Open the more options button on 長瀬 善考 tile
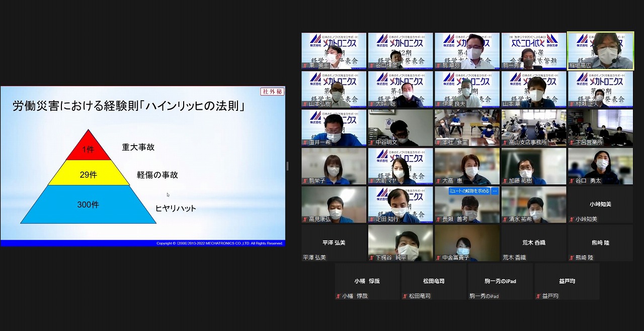644x331 pixels. [x=495, y=191]
